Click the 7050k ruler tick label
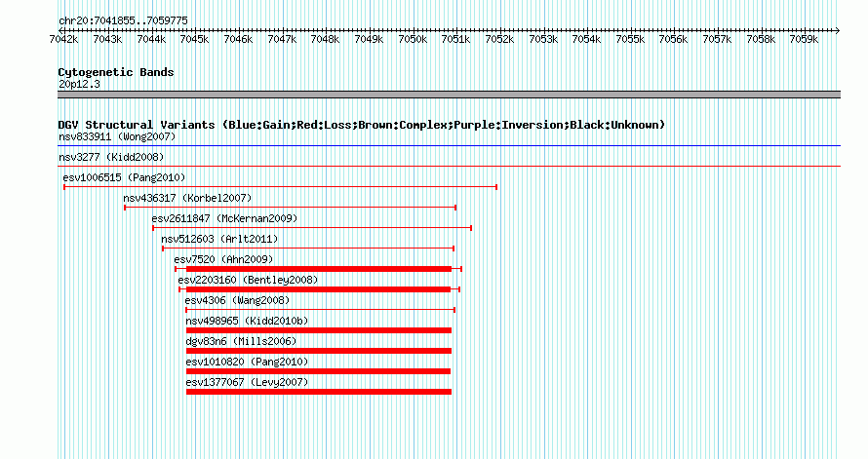This screenshot has width=868, height=459. [413, 40]
